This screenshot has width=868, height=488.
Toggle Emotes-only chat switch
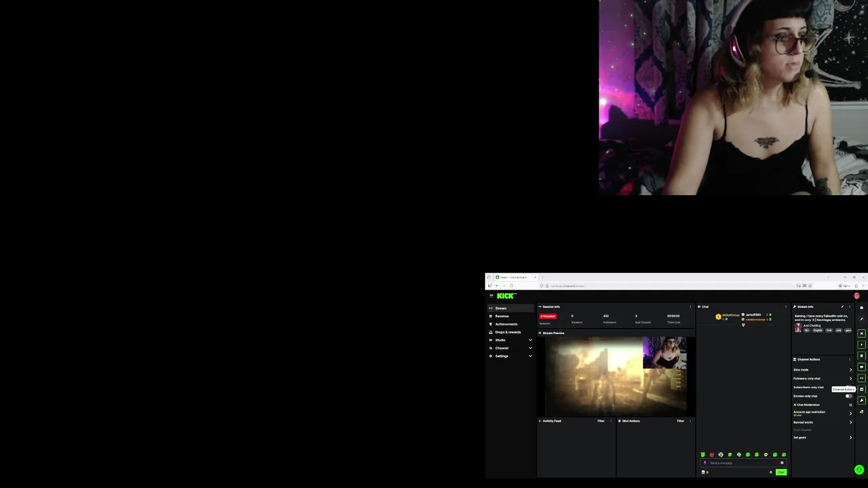(848, 396)
